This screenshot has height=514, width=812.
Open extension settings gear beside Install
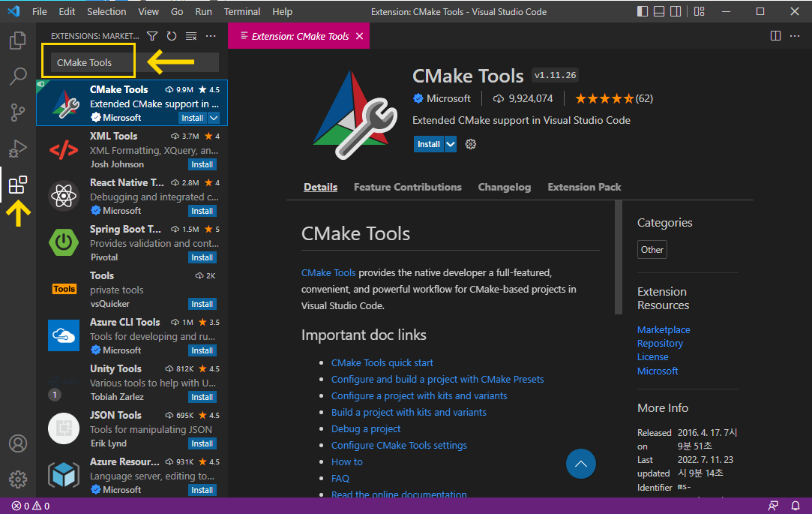click(470, 144)
